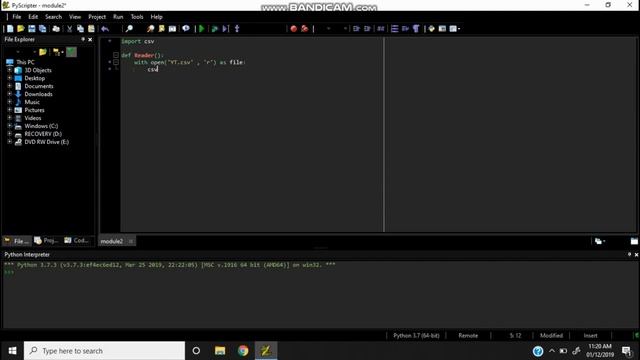The height and width of the screenshot is (360, 640).
Task: Show special characters with the pilcrow icon
Action: coord(416,29)
